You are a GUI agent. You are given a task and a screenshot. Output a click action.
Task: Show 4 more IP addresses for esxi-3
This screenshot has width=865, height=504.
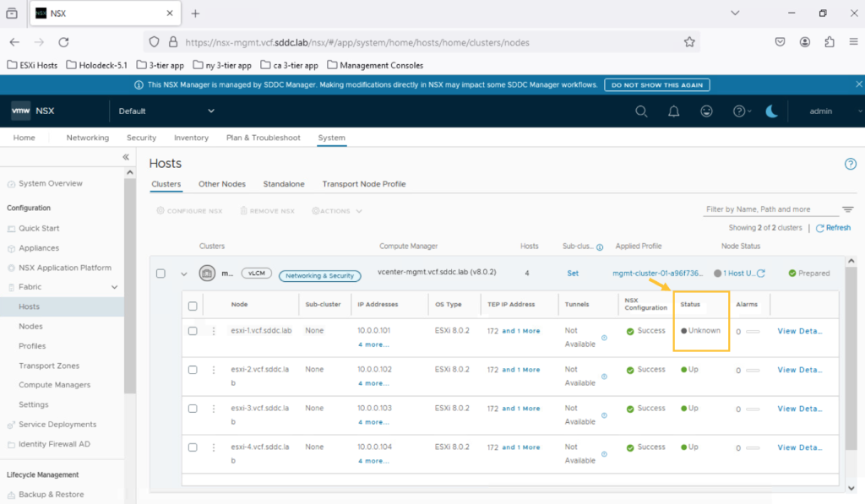coord(373,422)
